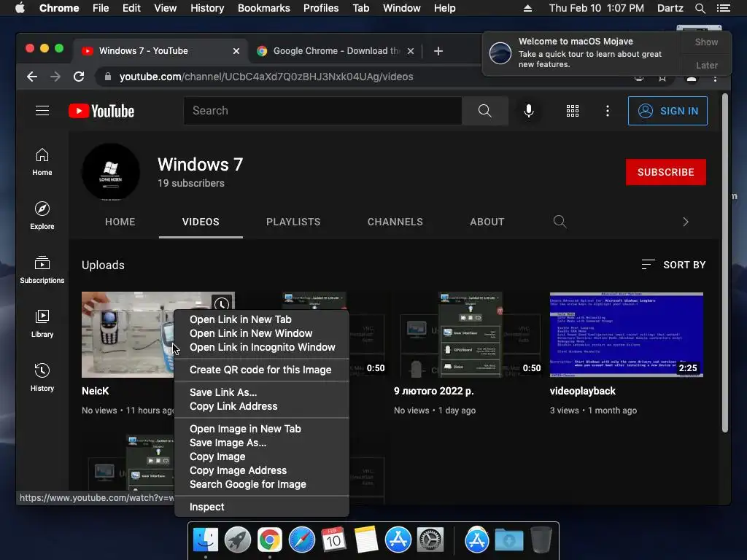Open the Bookmarks menu in menu bar
The width and height of the screenshot is (747, 560).
[264, 8]
